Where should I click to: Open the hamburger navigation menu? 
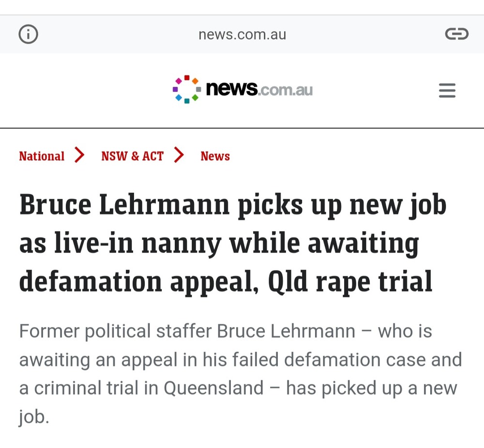[447, 90]
